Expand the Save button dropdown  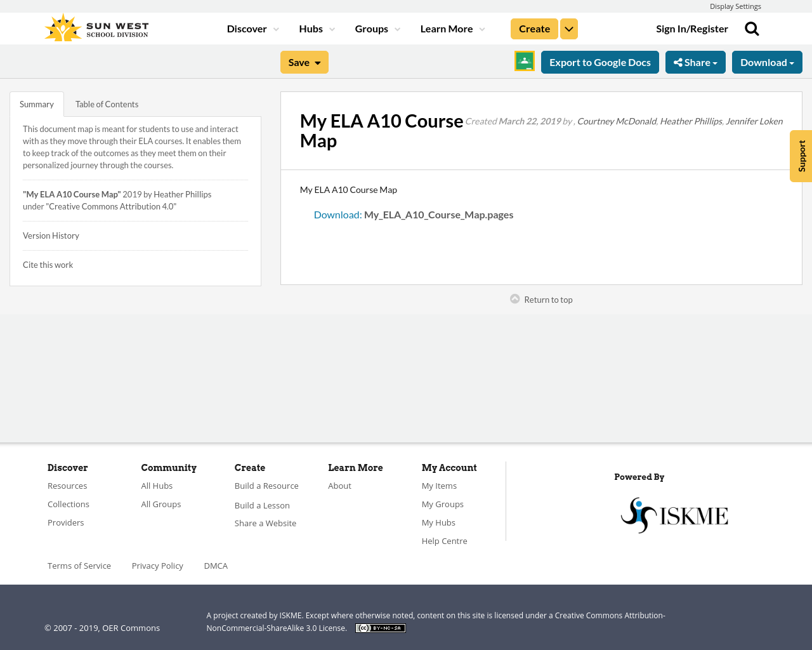tap(317, 61)
